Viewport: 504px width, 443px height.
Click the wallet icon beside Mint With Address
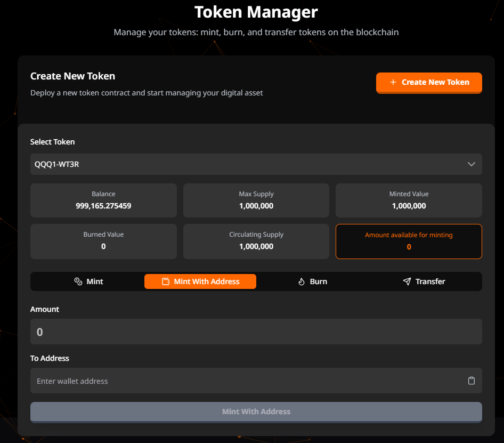(166, 281)
